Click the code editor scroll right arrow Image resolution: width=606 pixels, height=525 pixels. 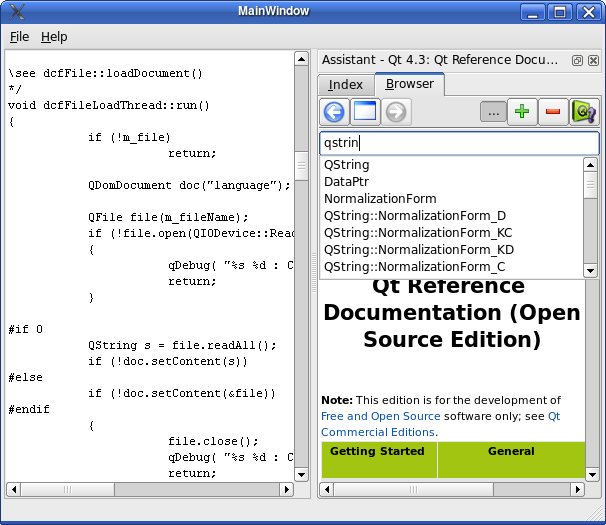pos(286,489)
